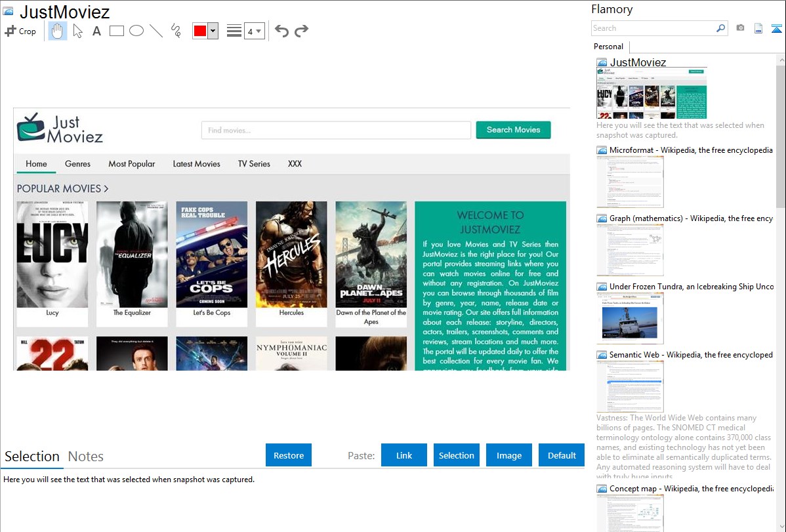This screenshot has height=532, width=786.
Task: Click the paste Link button
Action: click(x=404, y=455)
